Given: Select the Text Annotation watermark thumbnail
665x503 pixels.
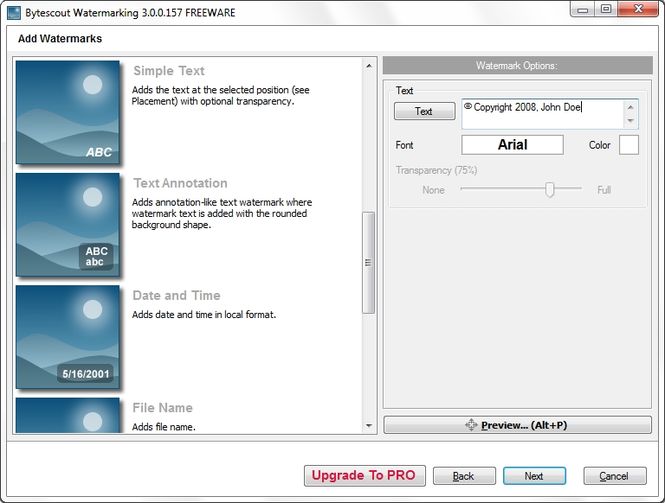Looking at the screenshot, I should pyautogui.click(x=68, y=224).
